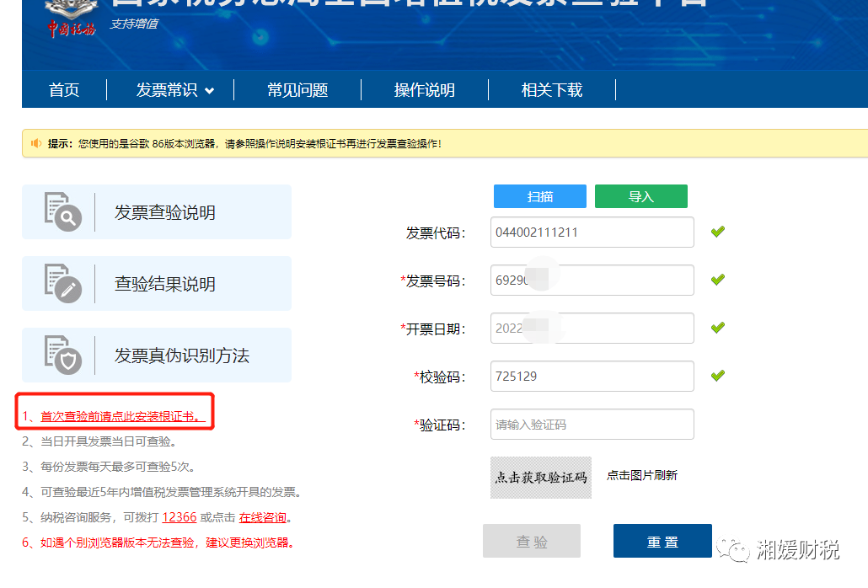868x588 pixels.
Task: Go to 常见问题 in navigation bar
Action: coord(297,90)
